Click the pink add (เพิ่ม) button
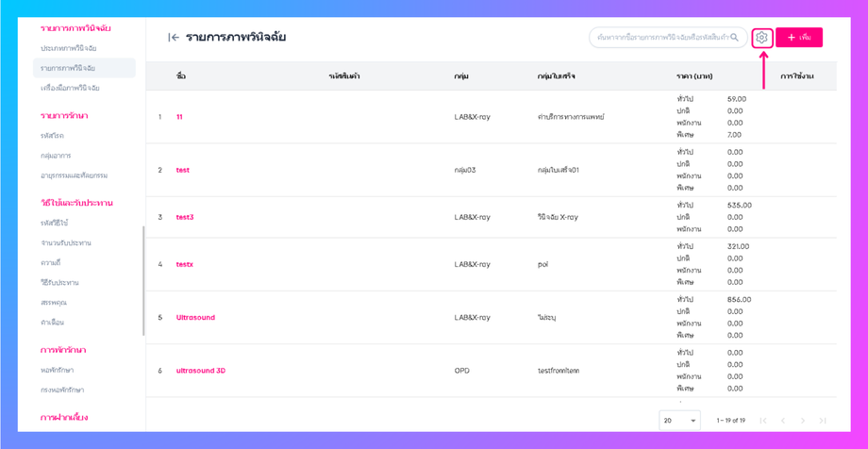Viewport: 868px width, 449px height. tap(799, 38)
